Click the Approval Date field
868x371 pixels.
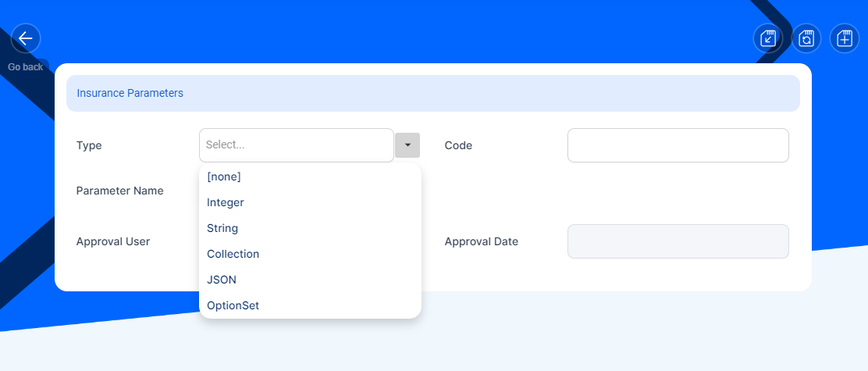click(678, 241)
